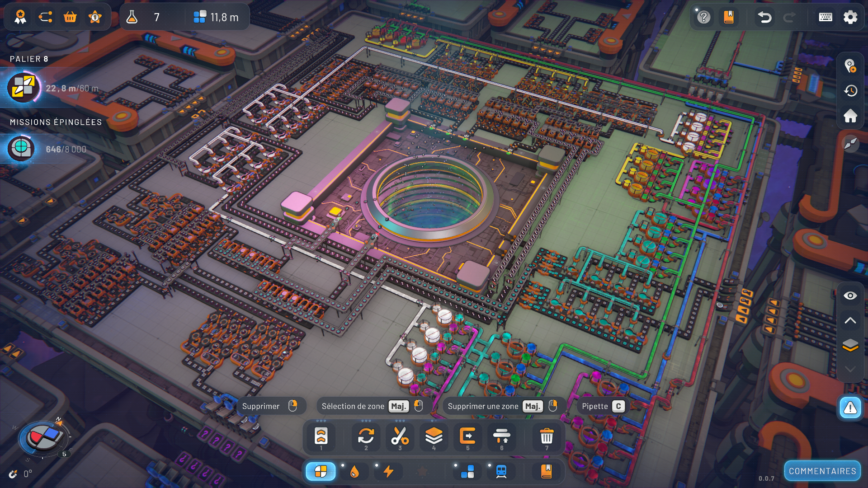Switch to the fluids category tab
Viewport: 868px width, 488px height.
pos(354,472)
